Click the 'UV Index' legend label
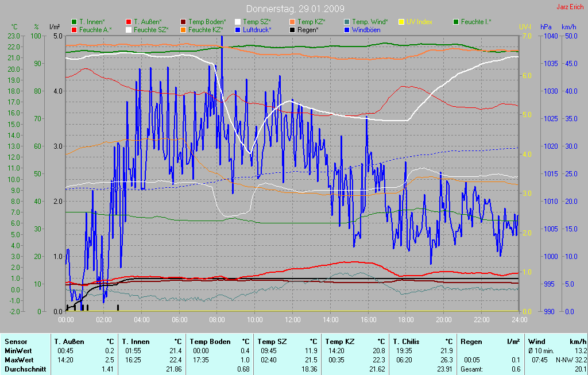The image size is (588, 375). 419,22
